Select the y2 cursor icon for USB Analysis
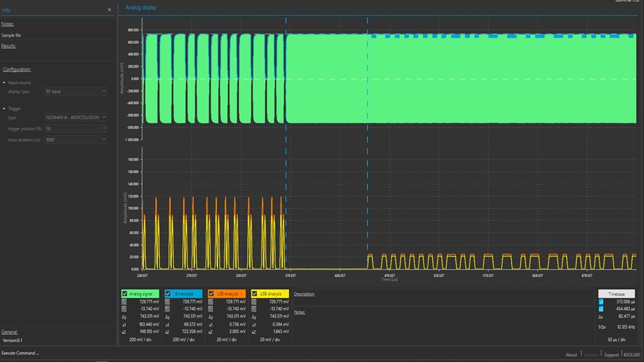 (x=254, y=308)
